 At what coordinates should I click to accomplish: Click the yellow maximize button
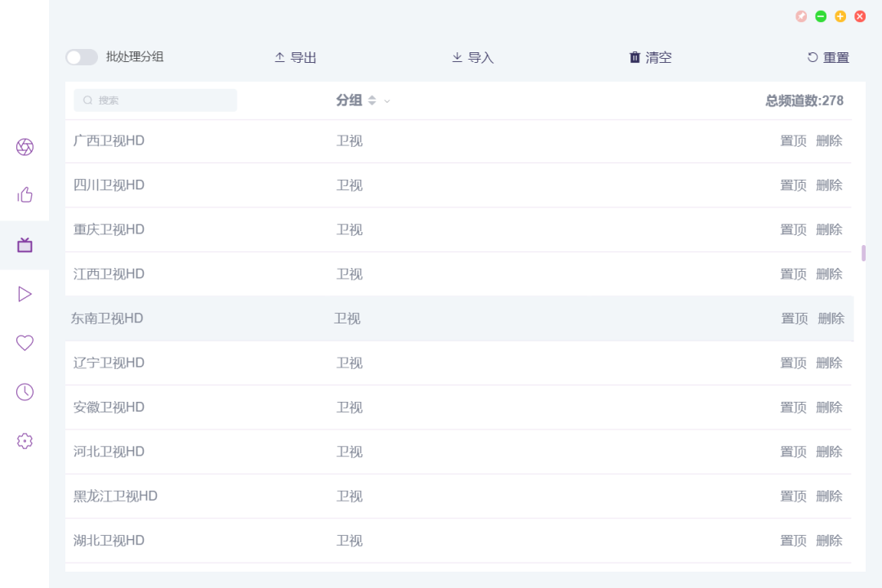(840, 16)
